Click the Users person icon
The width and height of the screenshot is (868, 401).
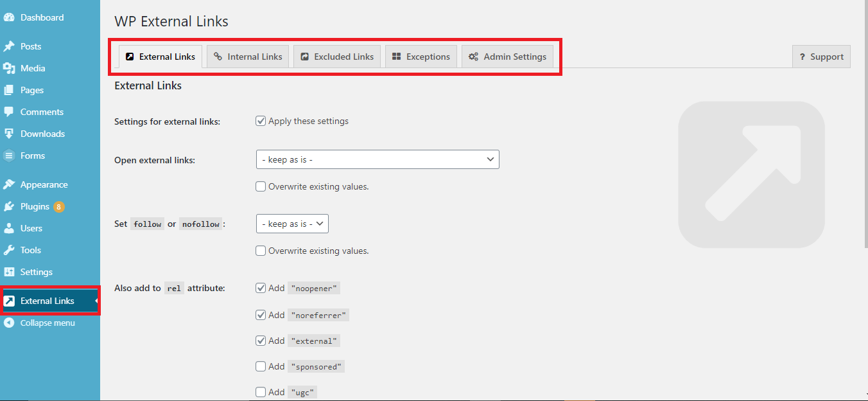point(9,228)
